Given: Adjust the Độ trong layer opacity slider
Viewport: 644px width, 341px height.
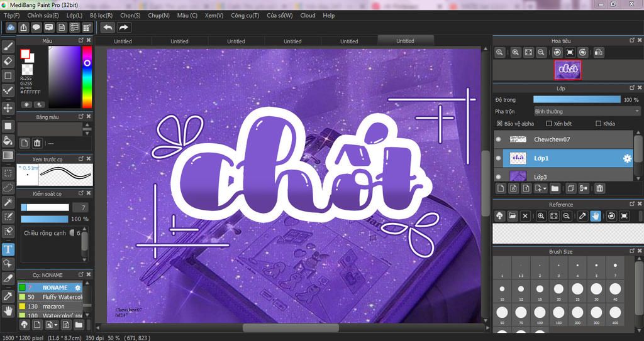Looking at the screenshot, I should pyautogui.click(x=577, y=100).
